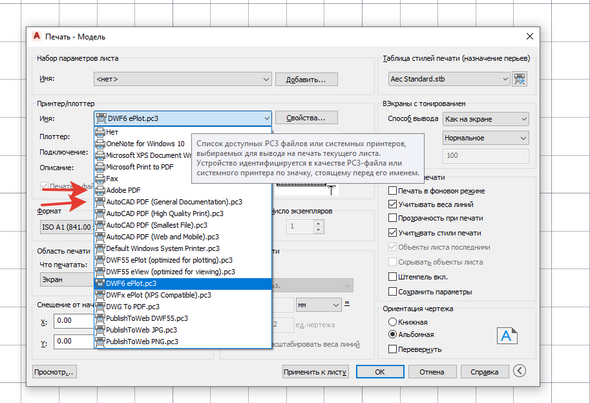Open the plot style table editor icon

click(520, 79)
